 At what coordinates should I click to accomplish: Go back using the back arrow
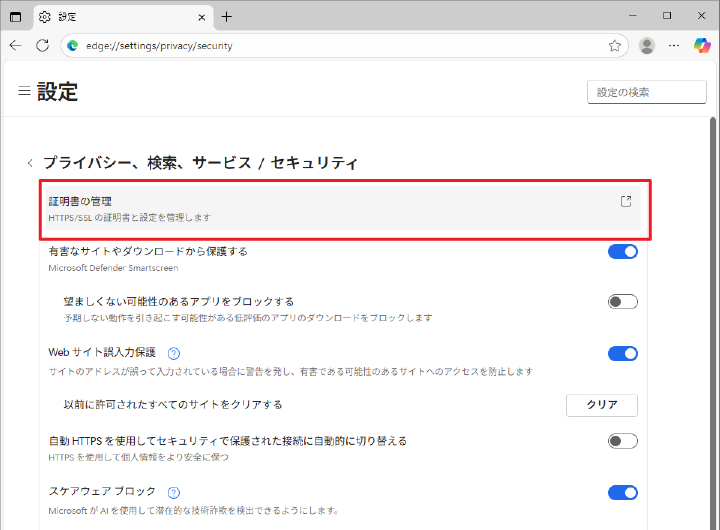tap(16, 45)
